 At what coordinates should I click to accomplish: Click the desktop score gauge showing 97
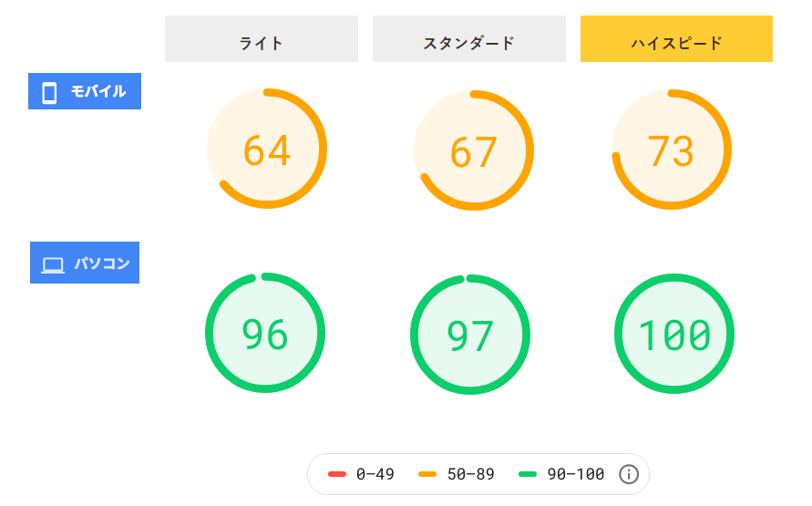click(x=470, y=335)
